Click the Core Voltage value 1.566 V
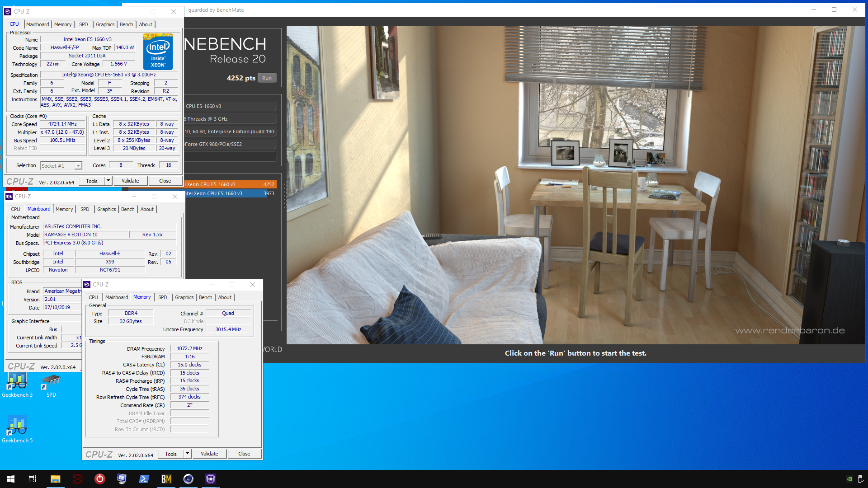Image resolution: width=868 pixels, height=488 pixels. coord(118,64)
